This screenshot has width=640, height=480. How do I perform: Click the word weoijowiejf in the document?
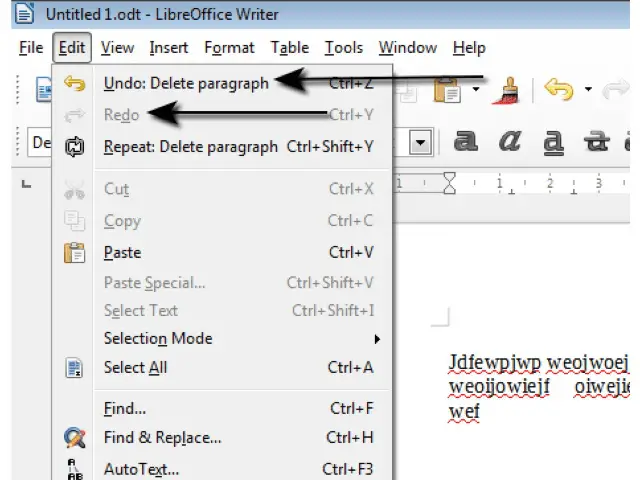tap(499, 387)
